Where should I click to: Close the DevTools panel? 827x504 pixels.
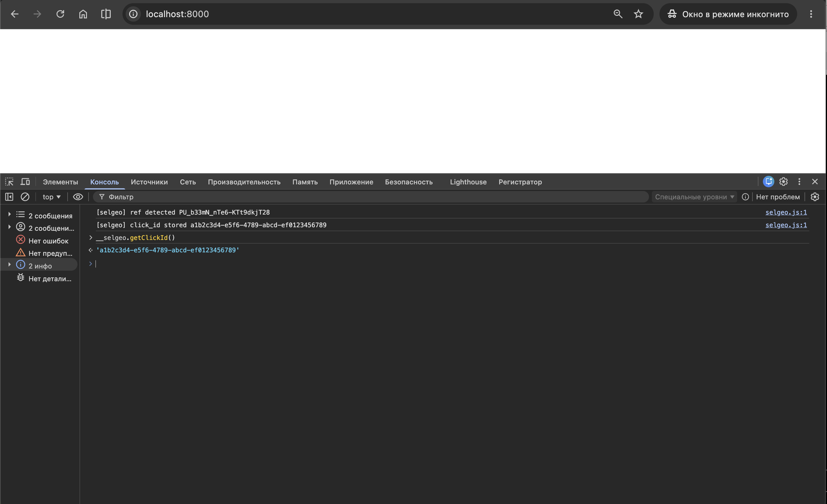click(x=815, y=182)
